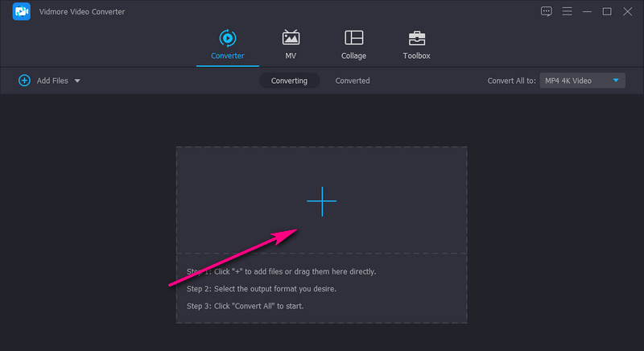644x351 pixels.
Task: Minimize the Vidmore window
Action: pyautogui.click(x=588, y=11)
